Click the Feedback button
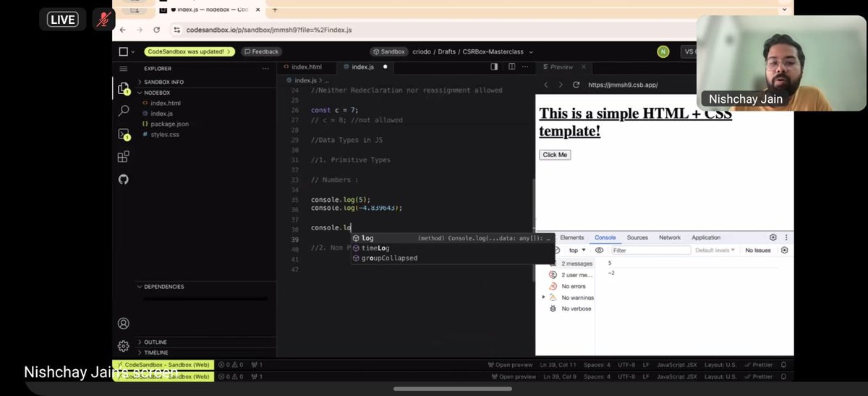 click(261, 51)
